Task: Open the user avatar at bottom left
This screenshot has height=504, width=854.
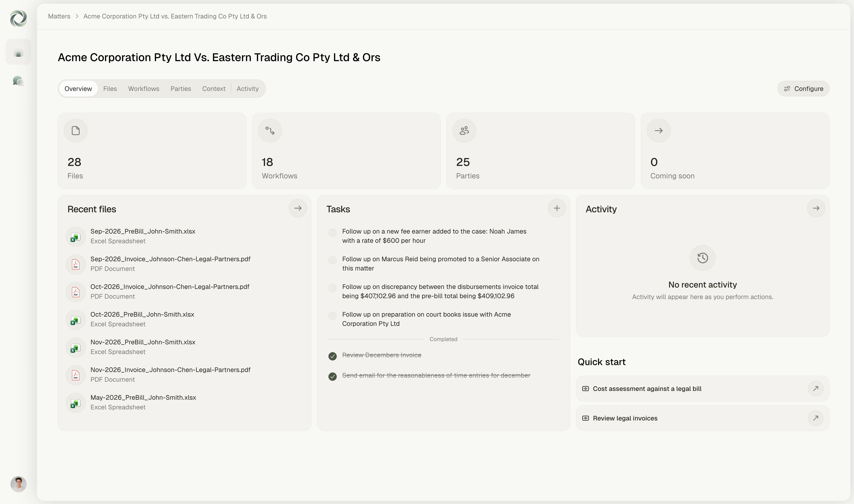Action: 18,484
